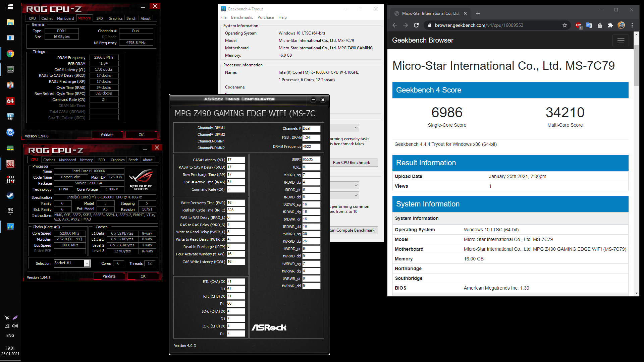
Task: Click the blue bar chart taskbar icon
Action: [10, 227]
